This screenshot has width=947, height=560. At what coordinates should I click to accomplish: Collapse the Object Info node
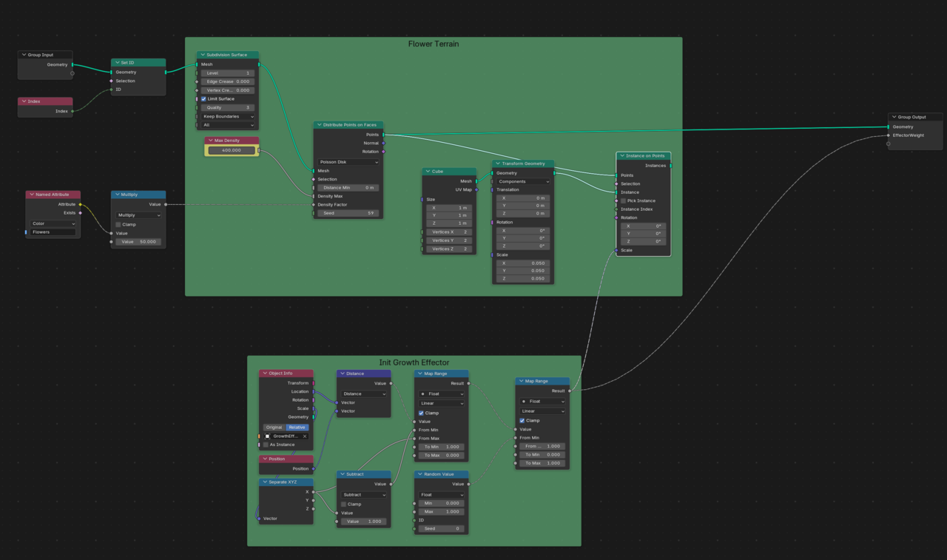[264, 374]
